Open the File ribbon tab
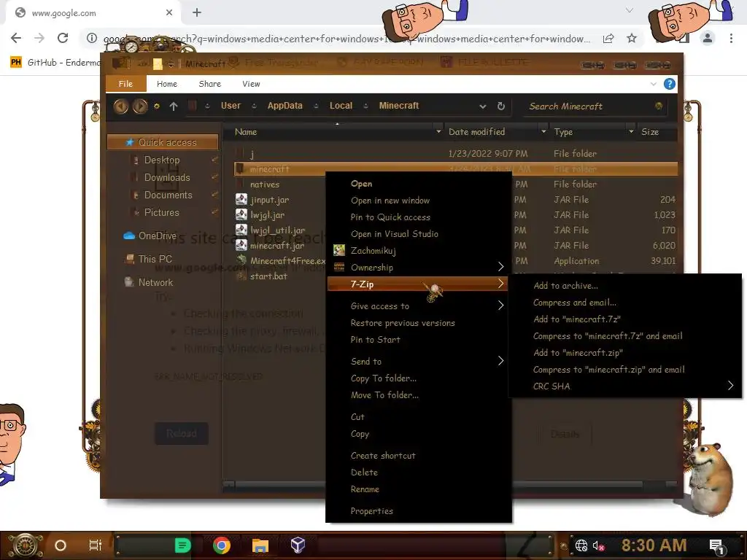Viewport: 747px width, 560px height. pyautogui.click(x=125, y=84)
